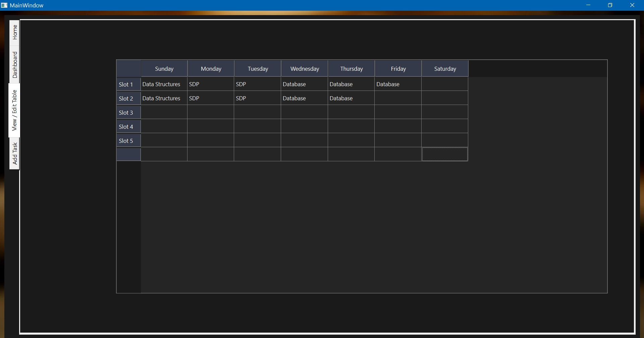Click empty Slot 5 Monday cell
This screenshot has width=644, height=338.
click(x=211, y=140)
